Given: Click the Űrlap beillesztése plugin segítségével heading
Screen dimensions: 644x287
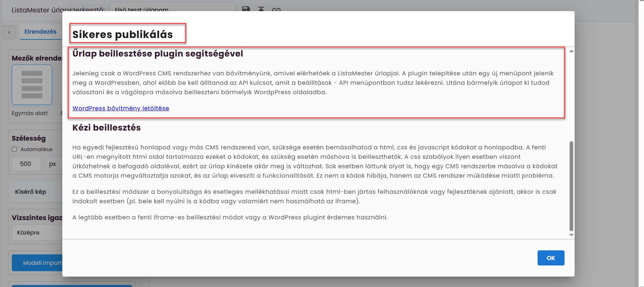Looking at the screenshot, I should [158, 53].
